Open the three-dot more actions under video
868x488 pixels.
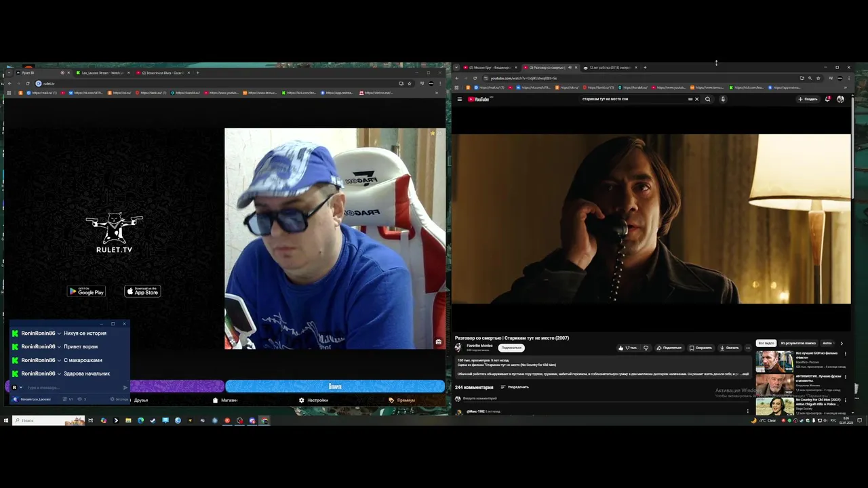point(748,348)
